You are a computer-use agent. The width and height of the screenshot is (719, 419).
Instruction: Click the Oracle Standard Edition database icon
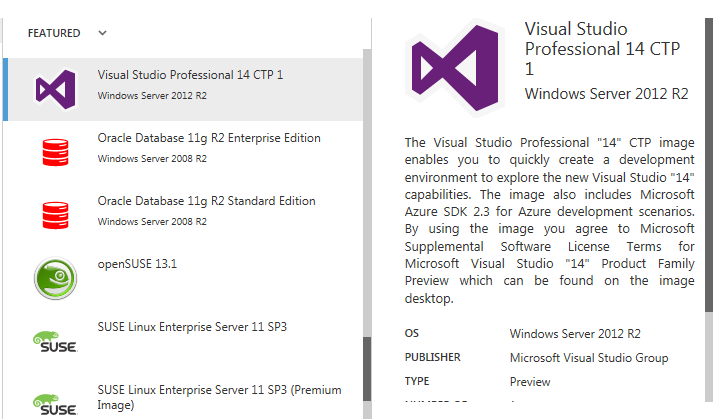[55, 215]
